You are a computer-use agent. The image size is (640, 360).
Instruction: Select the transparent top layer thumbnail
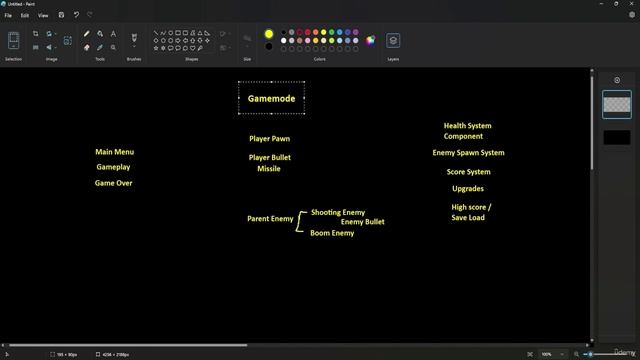[x=617, y=104]
